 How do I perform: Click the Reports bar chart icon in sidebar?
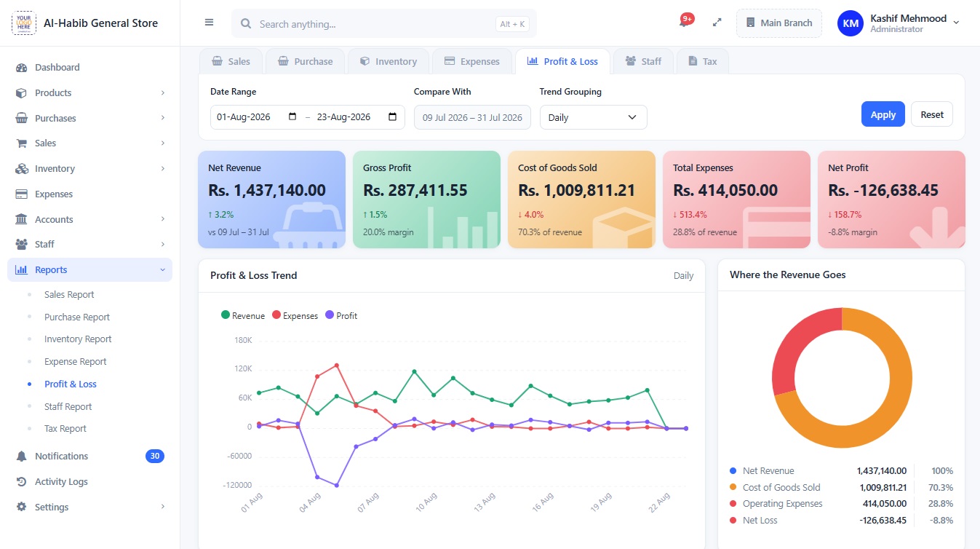tap(21, 270)
